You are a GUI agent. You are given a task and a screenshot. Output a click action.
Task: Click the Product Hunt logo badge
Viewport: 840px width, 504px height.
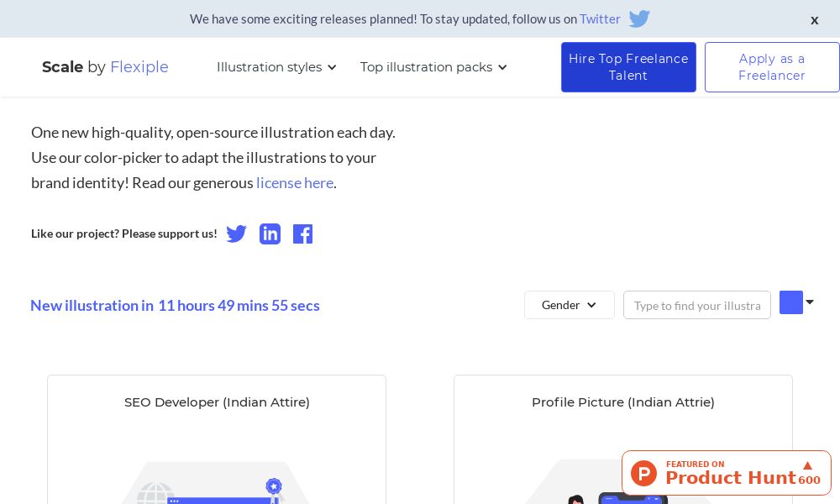pyautogui.click(x=644, y=473)
